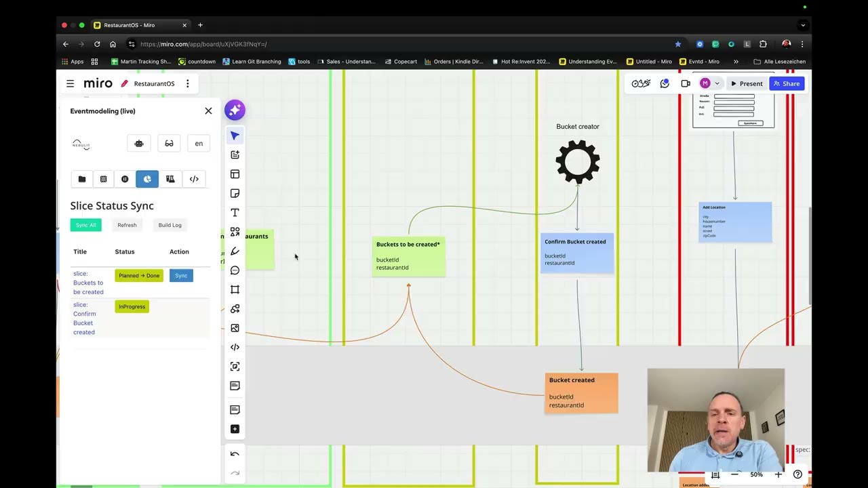Open slice: Confirm Bucket created link
This screenshot has height=488, width=868.
(x=85, y=319)
